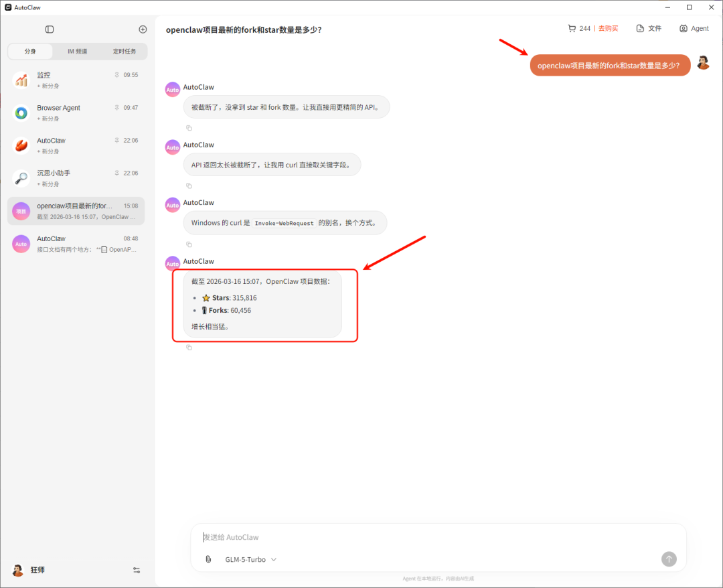This screenshot has width=723, height=588.
Task: Copy the 'Windows 的 curl' message
Action: point(189,244)
